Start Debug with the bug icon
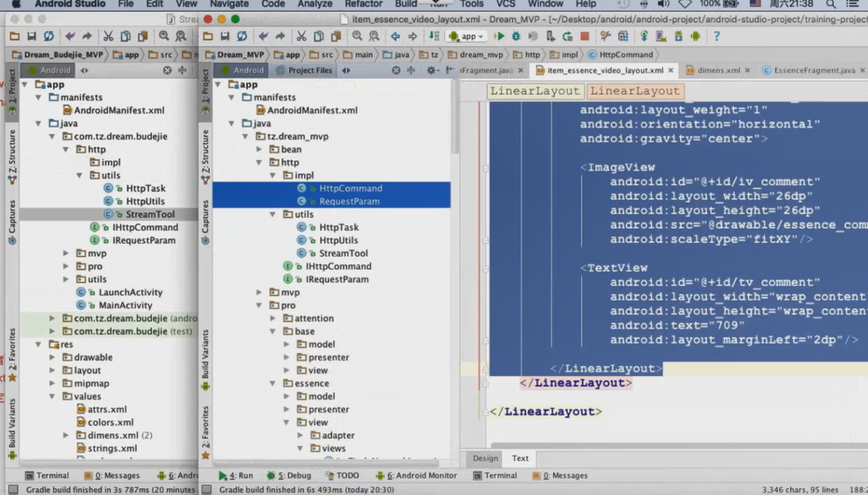The width and height of the screenshot is (868, 495). click(x=516, y=36)
